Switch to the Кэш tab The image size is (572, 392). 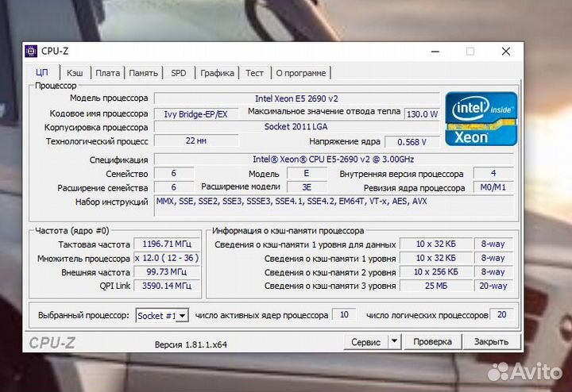click(75, 73)
